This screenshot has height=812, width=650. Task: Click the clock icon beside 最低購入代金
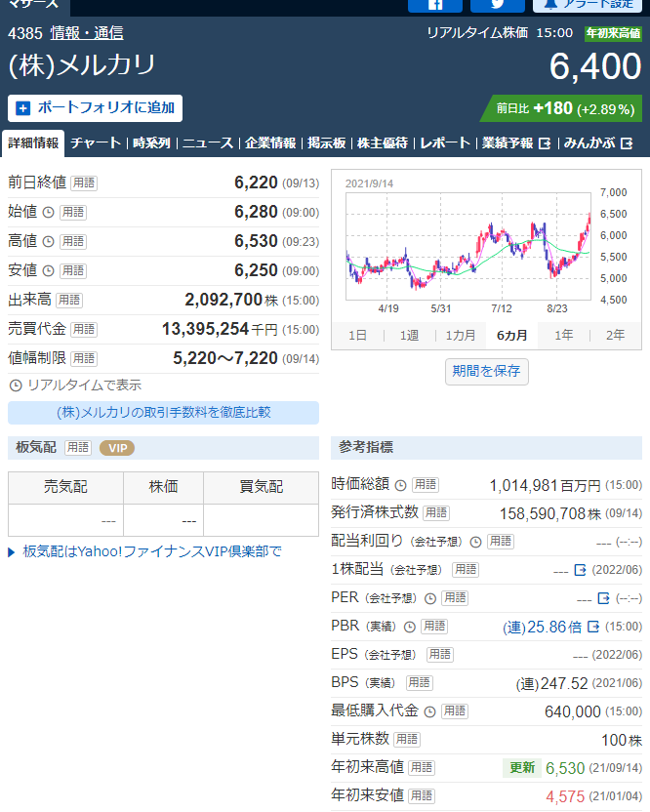[x=429, y=712]
